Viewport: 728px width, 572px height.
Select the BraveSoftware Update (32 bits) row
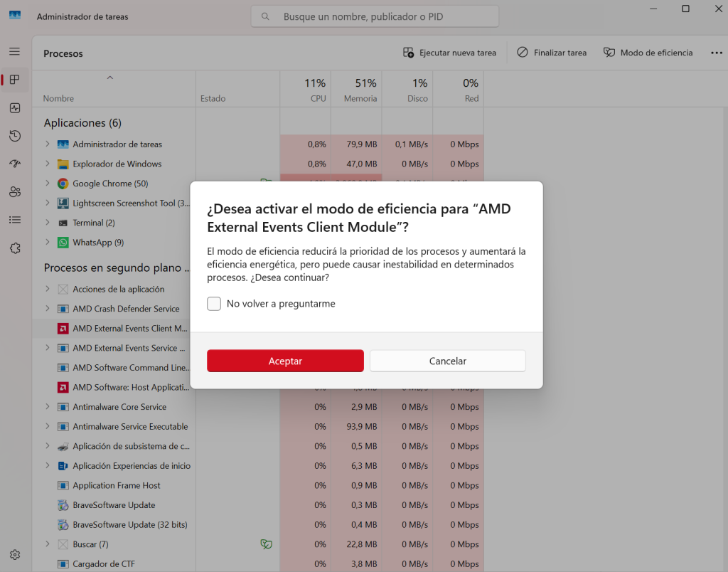point(257,524)
